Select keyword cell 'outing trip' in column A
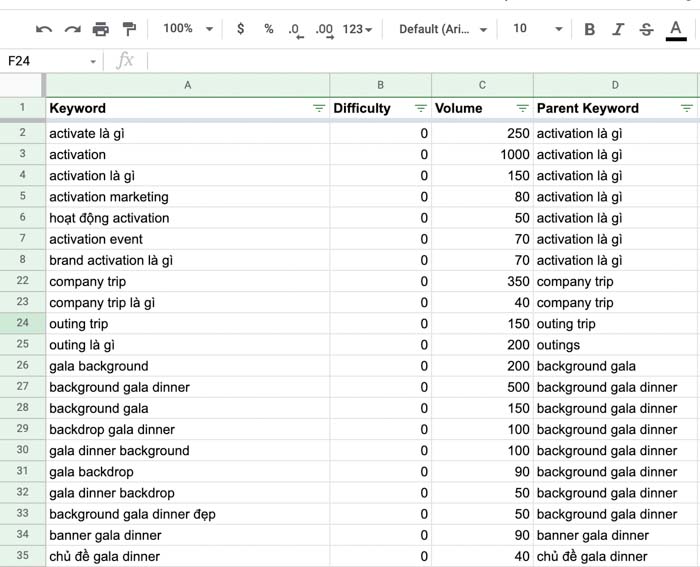This screenshot has width=700, height=567. [x=188, y=324]
